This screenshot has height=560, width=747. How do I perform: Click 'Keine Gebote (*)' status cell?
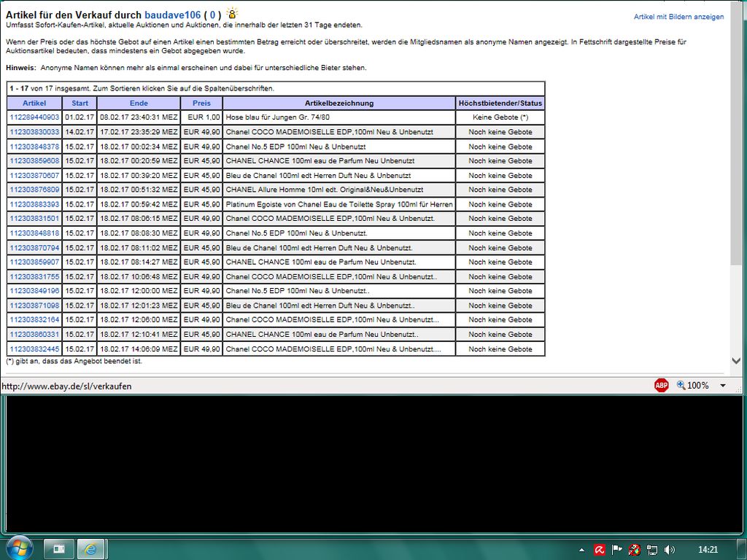pyautogui.click(x=500, y=117)
